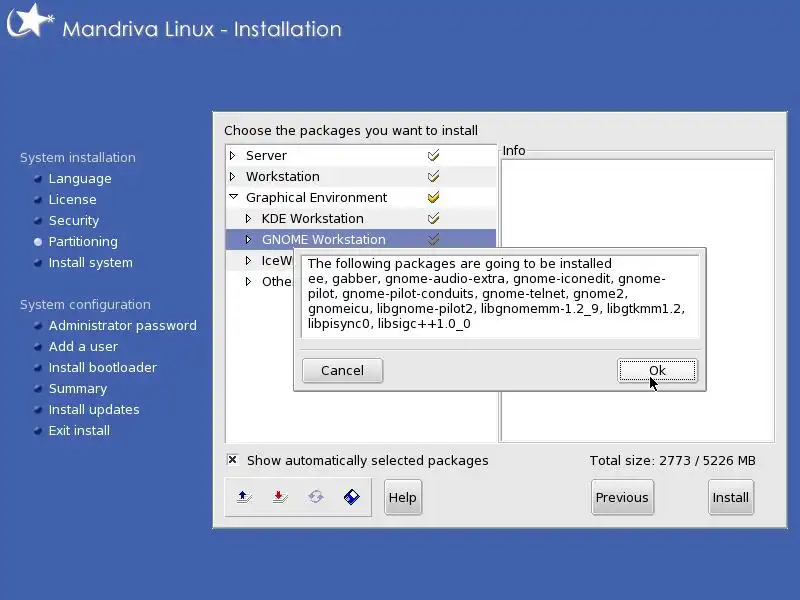Click the Install updates step
Screen dimensions: 800x600
point(94,409)
